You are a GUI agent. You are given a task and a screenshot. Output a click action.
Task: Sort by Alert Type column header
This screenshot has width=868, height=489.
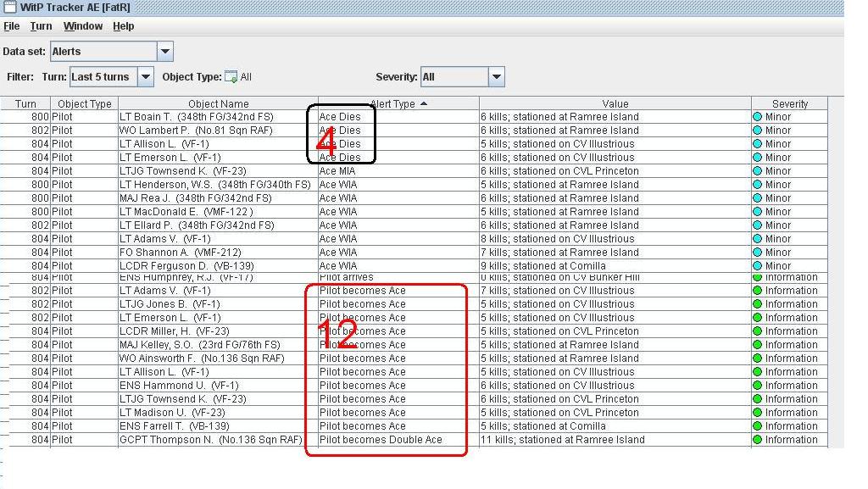398,103
